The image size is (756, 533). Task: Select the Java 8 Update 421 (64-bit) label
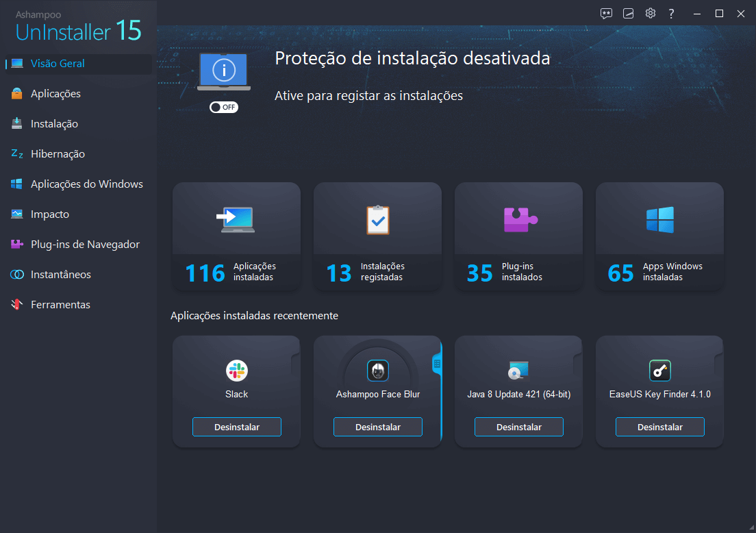coord(519,394)
